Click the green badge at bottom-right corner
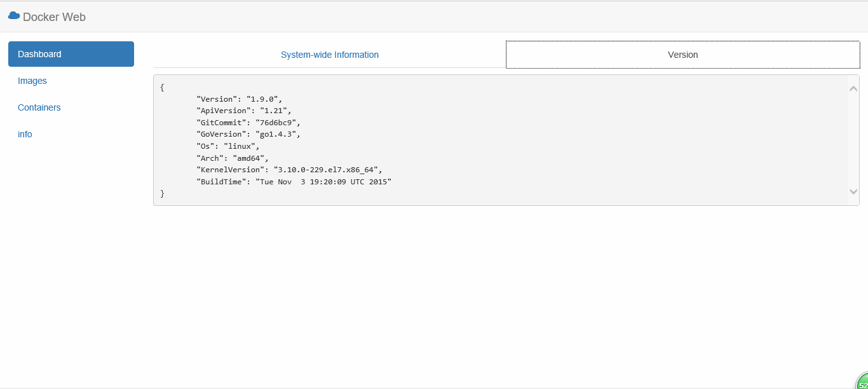 862,381
